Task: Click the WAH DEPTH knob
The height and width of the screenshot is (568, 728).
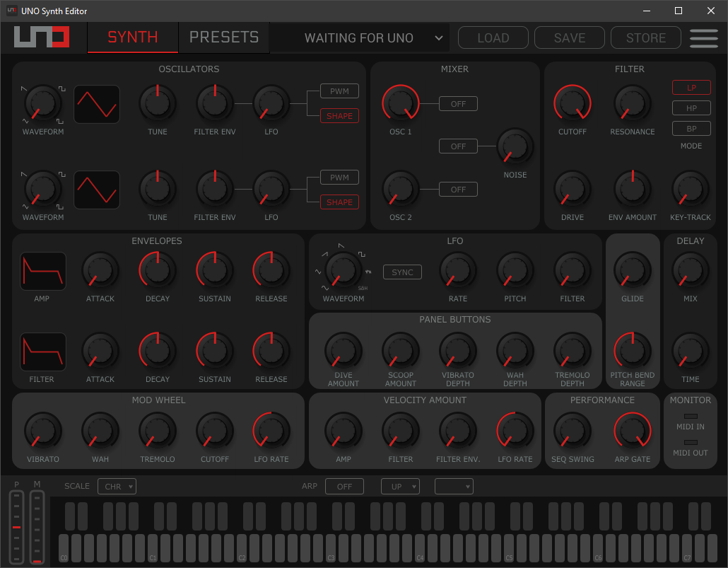Action: 515,351
